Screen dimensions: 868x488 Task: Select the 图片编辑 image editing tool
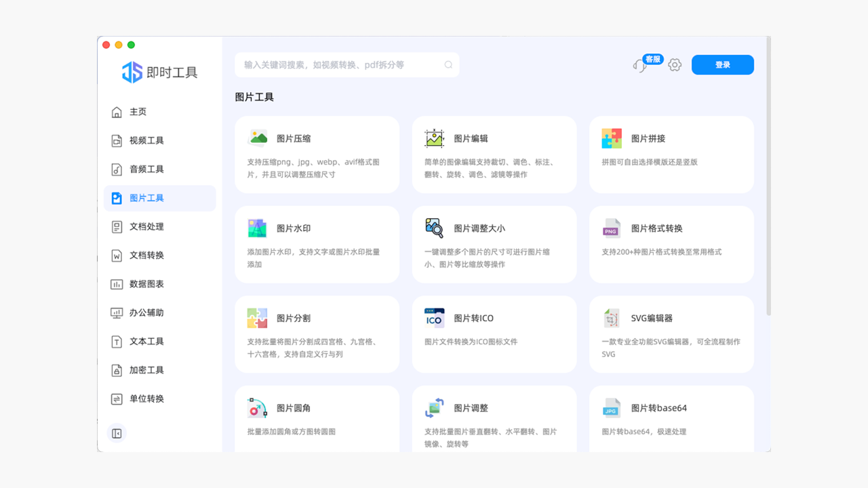(494, 155)
